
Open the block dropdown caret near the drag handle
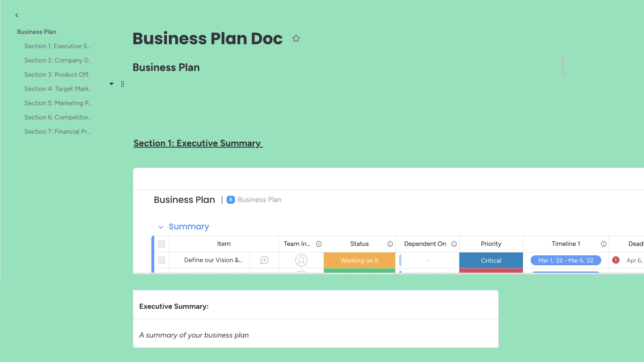point(111,84)
